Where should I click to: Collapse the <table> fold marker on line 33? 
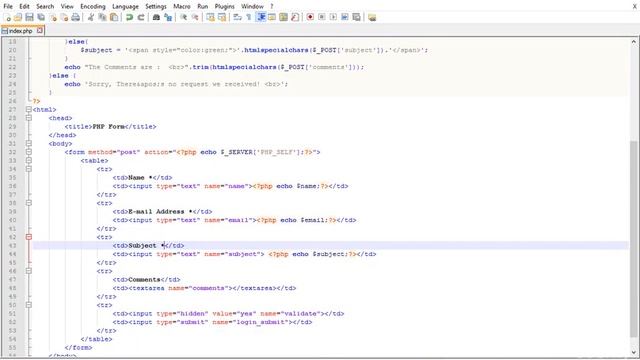(x=29, y=160)
